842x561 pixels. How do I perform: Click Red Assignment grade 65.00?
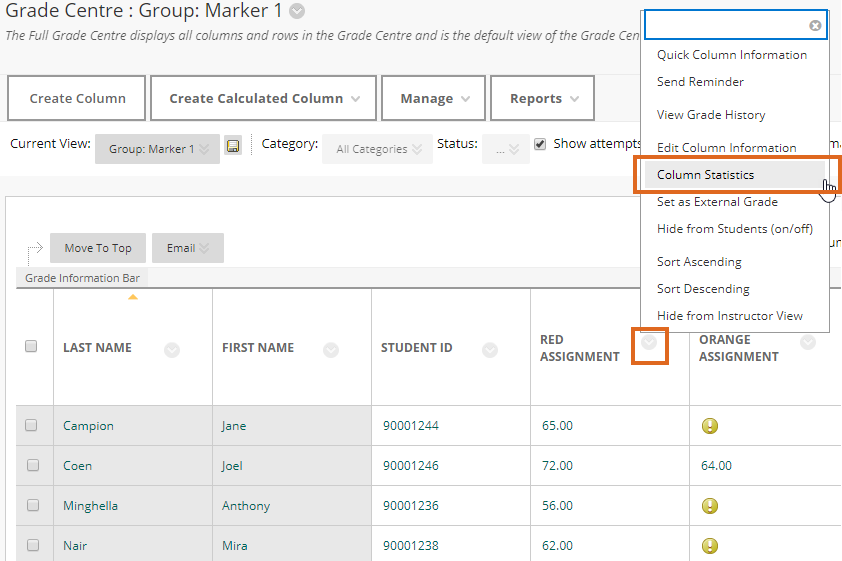557,426
